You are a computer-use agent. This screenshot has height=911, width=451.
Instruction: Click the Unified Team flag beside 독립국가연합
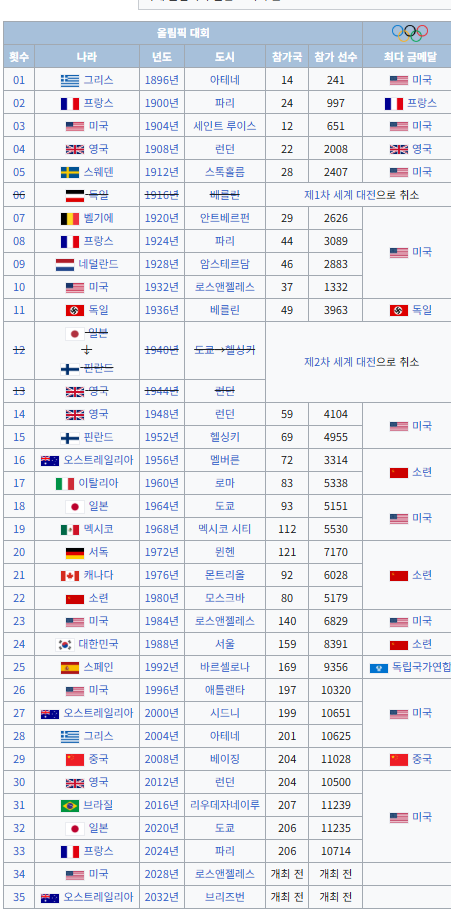tap(379, 668)
